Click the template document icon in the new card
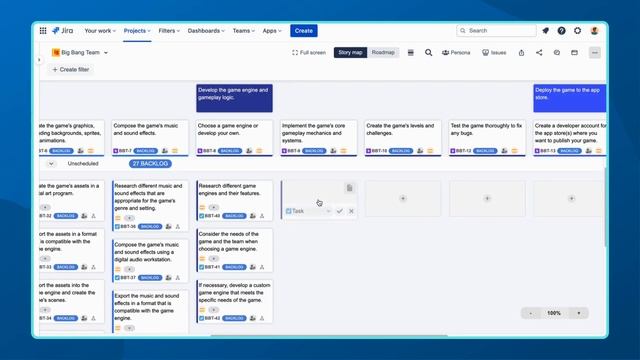Image resolution: width=640 pixels, height=360 pixels. (349, 188)
